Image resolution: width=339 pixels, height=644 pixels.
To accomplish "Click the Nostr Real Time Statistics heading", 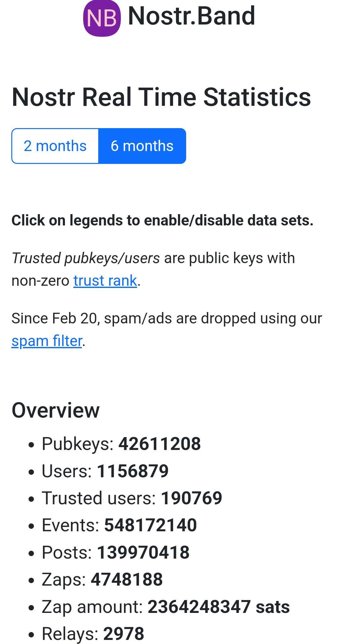I will 161,97.
